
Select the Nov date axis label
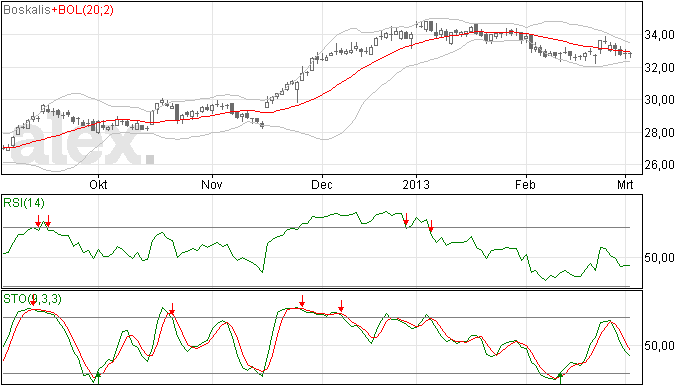(212, 184)
